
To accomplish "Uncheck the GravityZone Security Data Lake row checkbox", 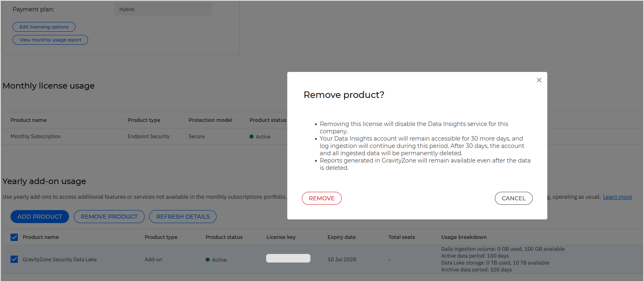I will coord(14,259).
